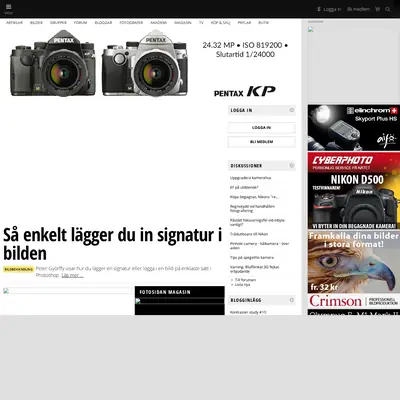Click the black Pentax KP camera image

(53, 63)
